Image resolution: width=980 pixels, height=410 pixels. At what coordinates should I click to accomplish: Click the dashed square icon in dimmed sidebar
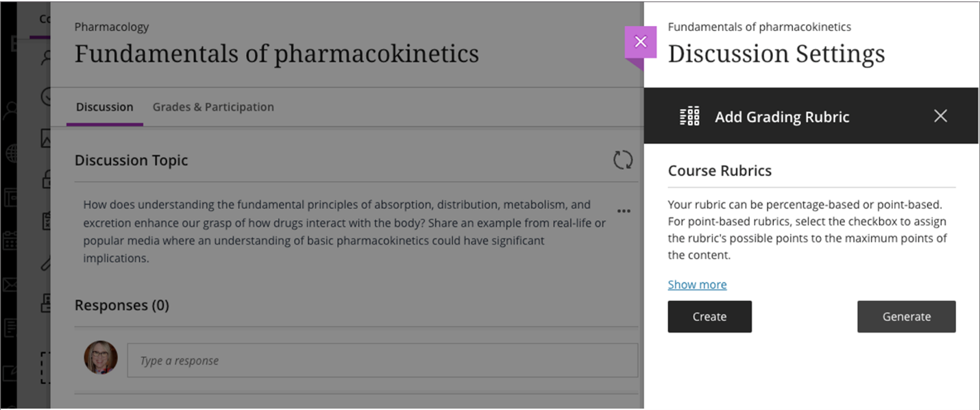pos(45,367)
